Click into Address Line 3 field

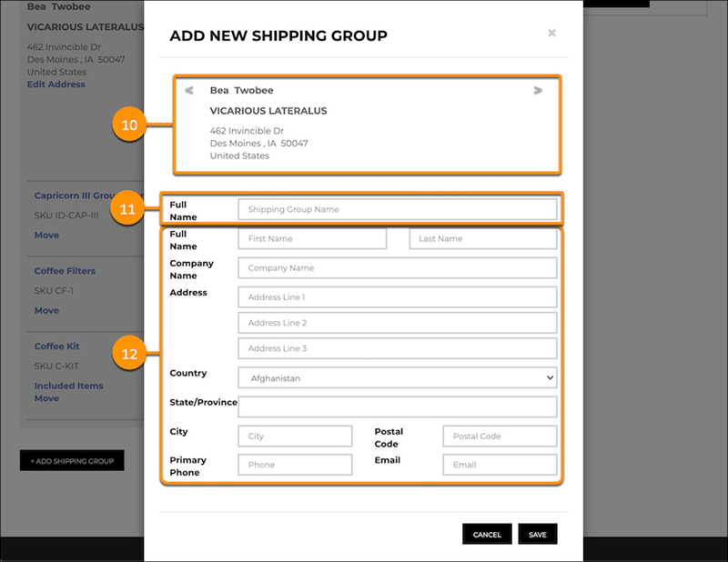pos(397,348)
